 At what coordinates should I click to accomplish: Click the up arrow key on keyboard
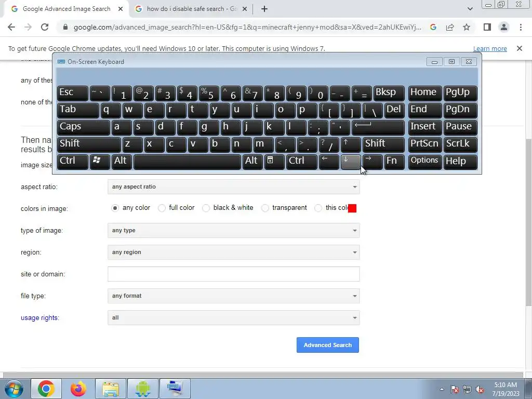pyautogui.click(x=351, y=144)
